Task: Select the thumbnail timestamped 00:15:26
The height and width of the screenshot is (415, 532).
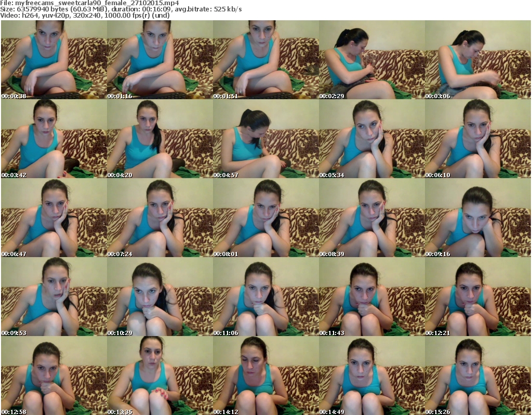Action: point(478,376)
